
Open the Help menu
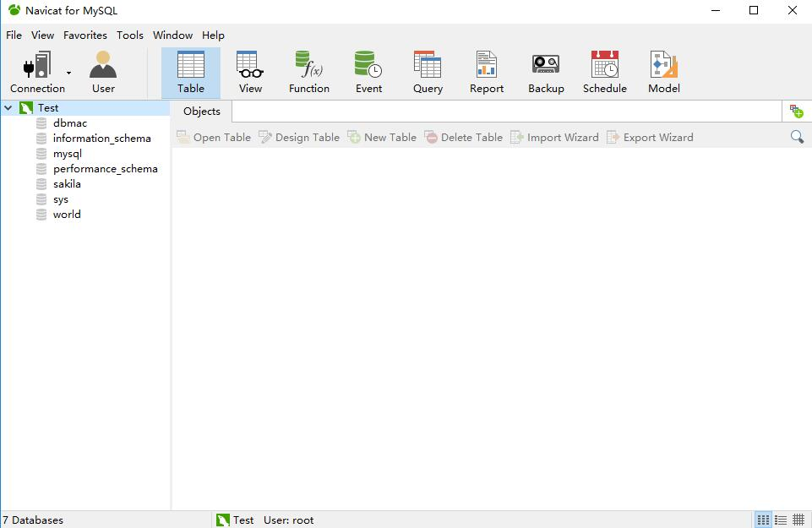[x=213, y=35]
